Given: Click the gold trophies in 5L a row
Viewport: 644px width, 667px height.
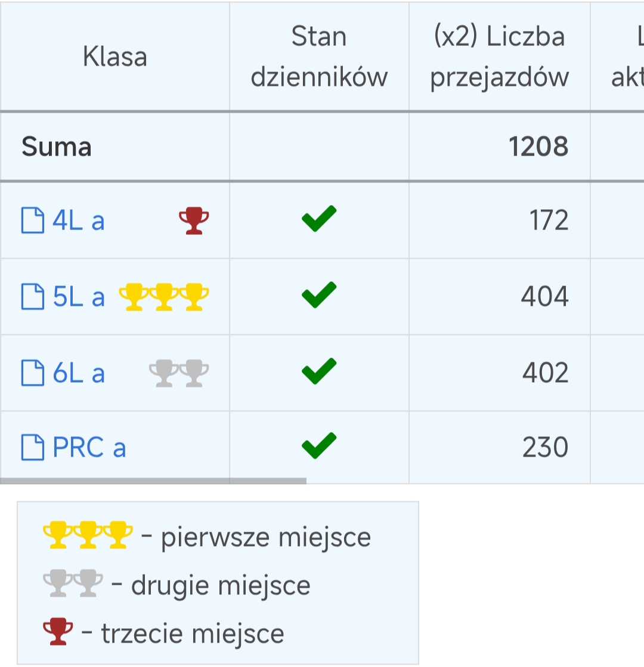Looking at the screenshot, I should (164, 297).
